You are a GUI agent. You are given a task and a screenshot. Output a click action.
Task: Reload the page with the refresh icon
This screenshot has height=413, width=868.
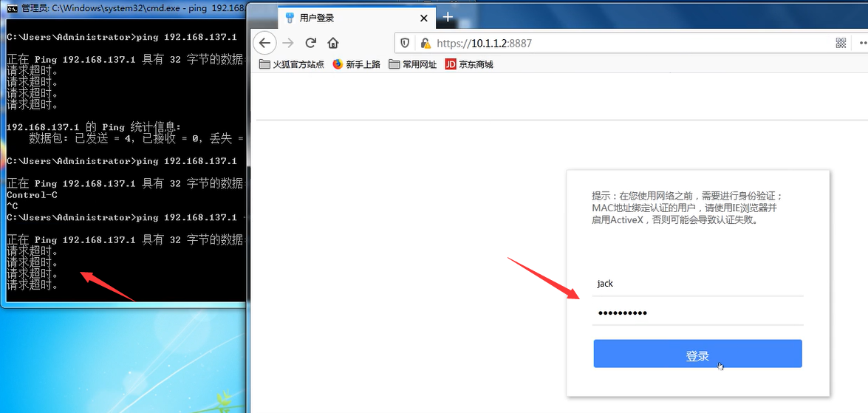310,43
